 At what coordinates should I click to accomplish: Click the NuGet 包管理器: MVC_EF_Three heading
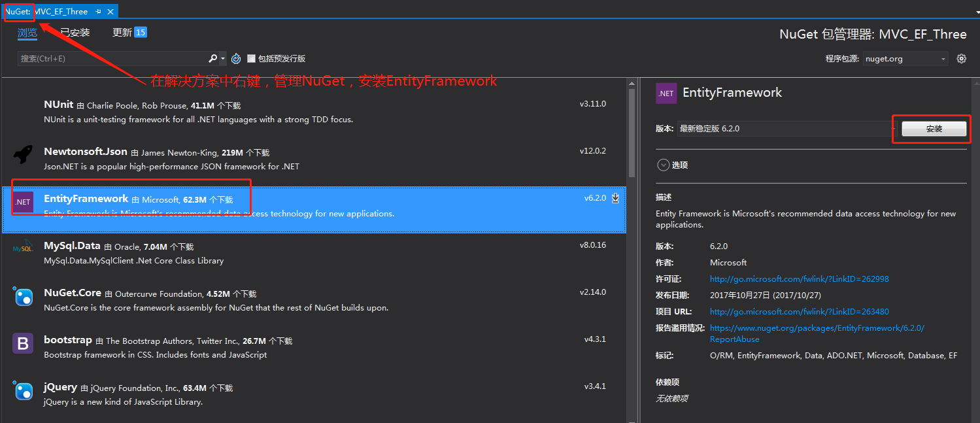(873, 35)
